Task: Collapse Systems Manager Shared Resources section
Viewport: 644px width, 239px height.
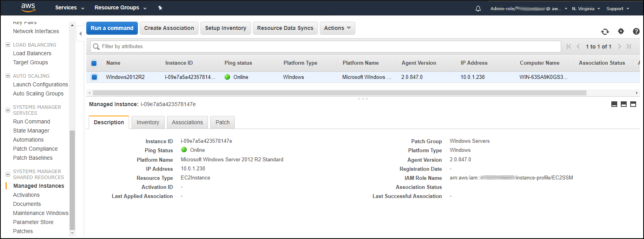Action: [7, 174]
